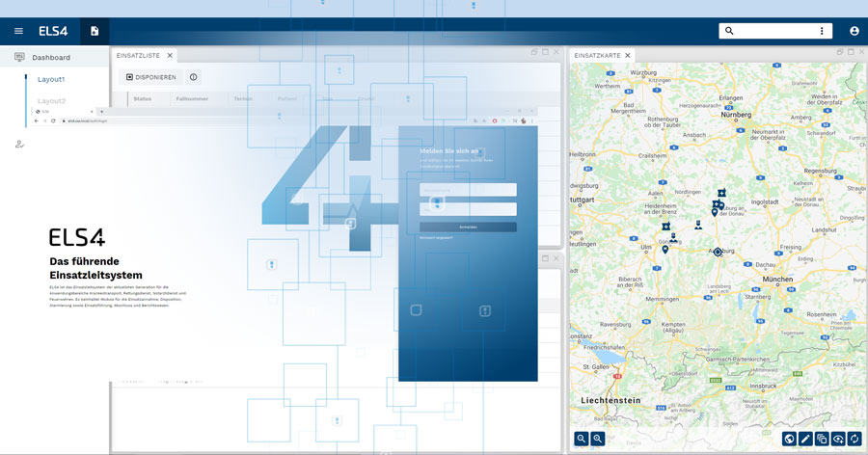Screen dimensions: 868x455
Task: Open Layout2 in sidebar
Action: [51, 101]
